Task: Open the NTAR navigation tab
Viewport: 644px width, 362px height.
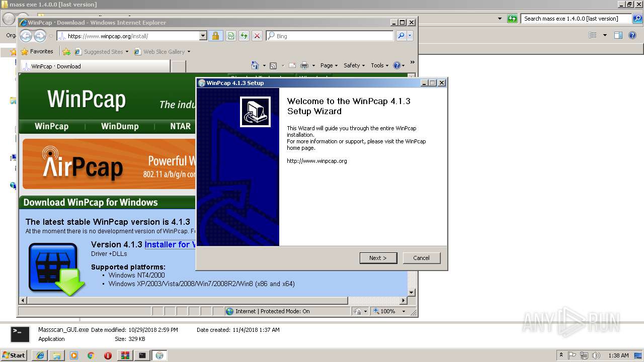Action: [180, 126]
